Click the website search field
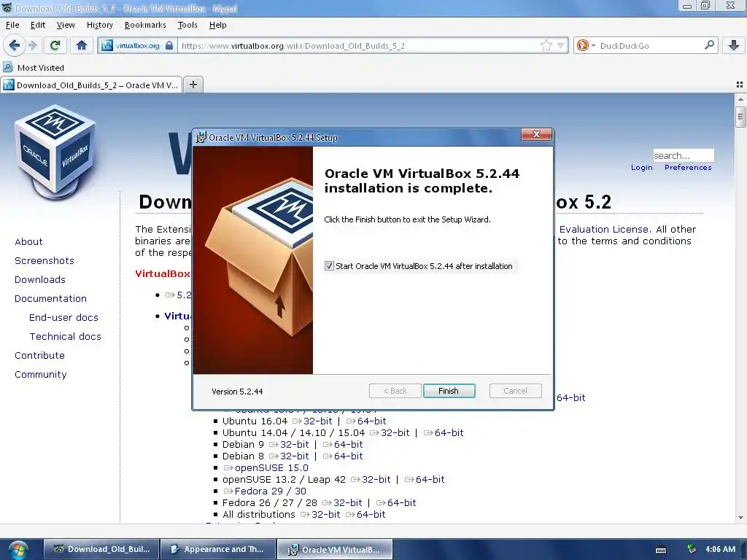 coord(683,155)
